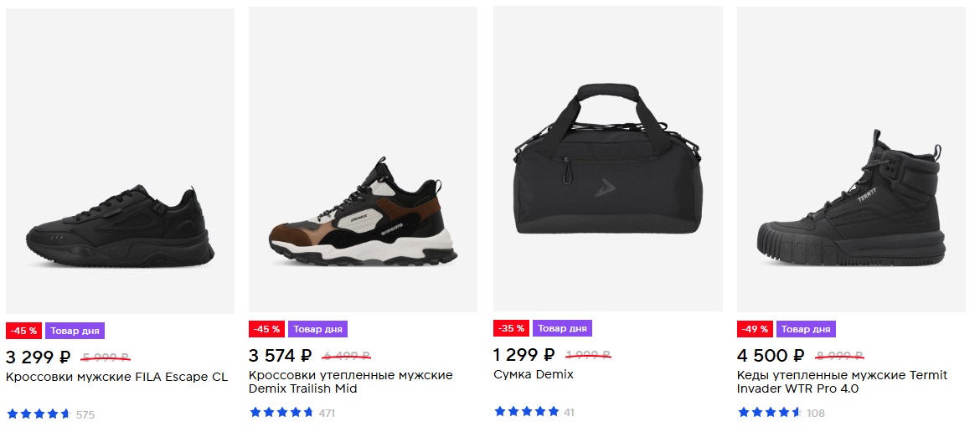Click the 4 500 ₽ price
This screenshot has height=432, width=980.
tap(771, 355)
